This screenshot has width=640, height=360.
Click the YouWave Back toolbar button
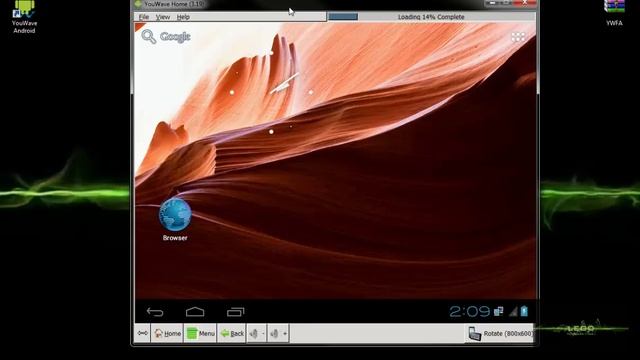231,333
